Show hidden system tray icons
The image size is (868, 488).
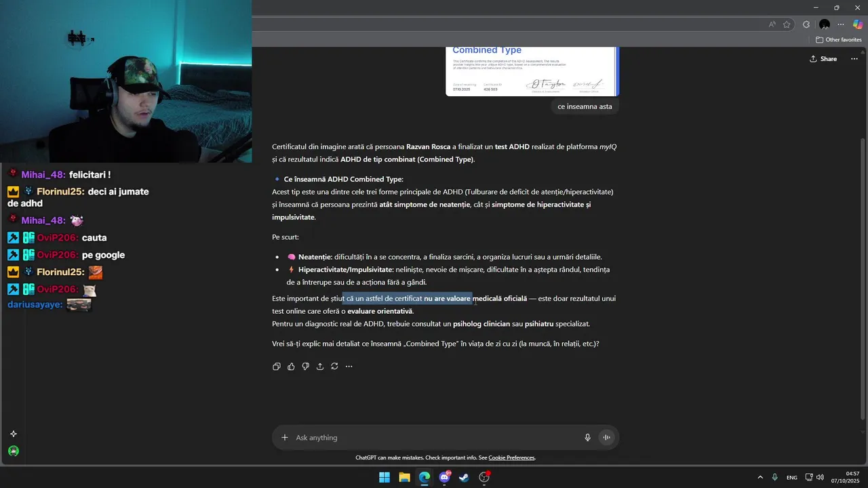[x=760, y=477]
